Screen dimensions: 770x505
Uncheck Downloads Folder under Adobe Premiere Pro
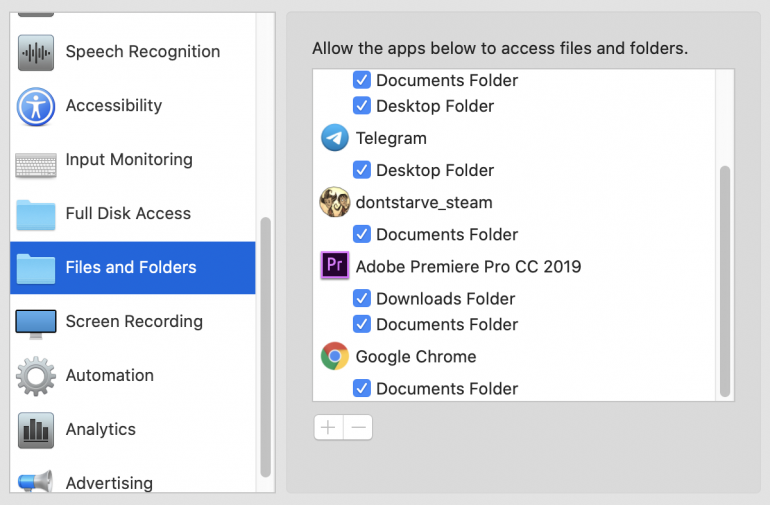tap(362, 298)
